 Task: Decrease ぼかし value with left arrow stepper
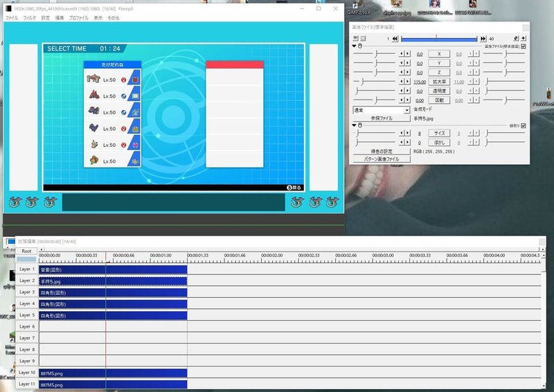click(x=402, y=142)
